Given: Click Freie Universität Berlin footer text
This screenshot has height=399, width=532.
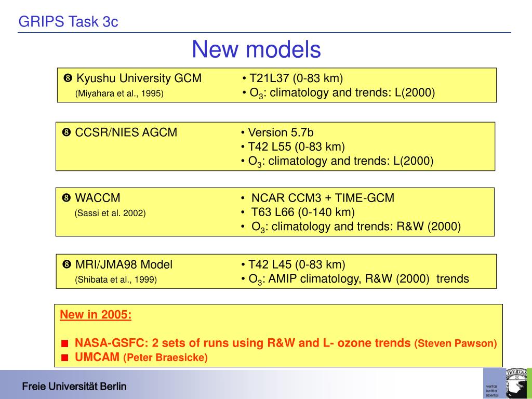Looking at the screenshot, I should (74, 387).
